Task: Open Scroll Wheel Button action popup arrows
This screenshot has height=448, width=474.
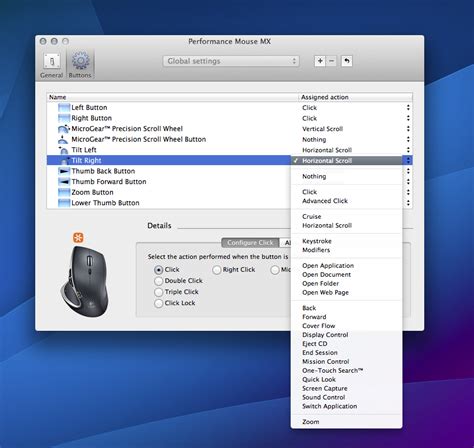Action: pos(408,139)
